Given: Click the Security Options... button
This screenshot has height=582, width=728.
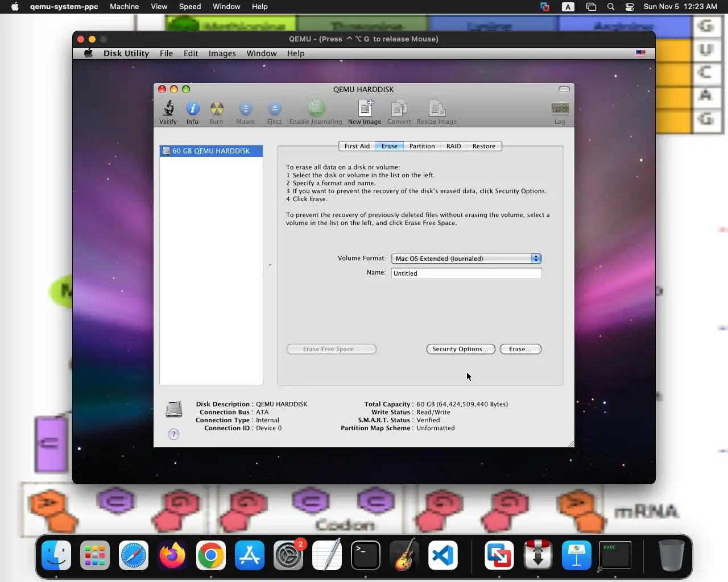Looking at the screenshot, I should pos(461,349).
